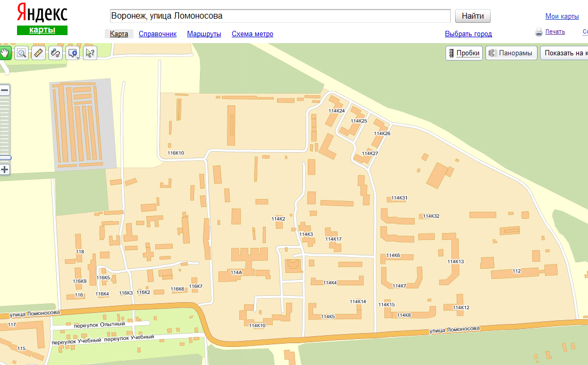Click the Яндекс logo

click(42, 12)
